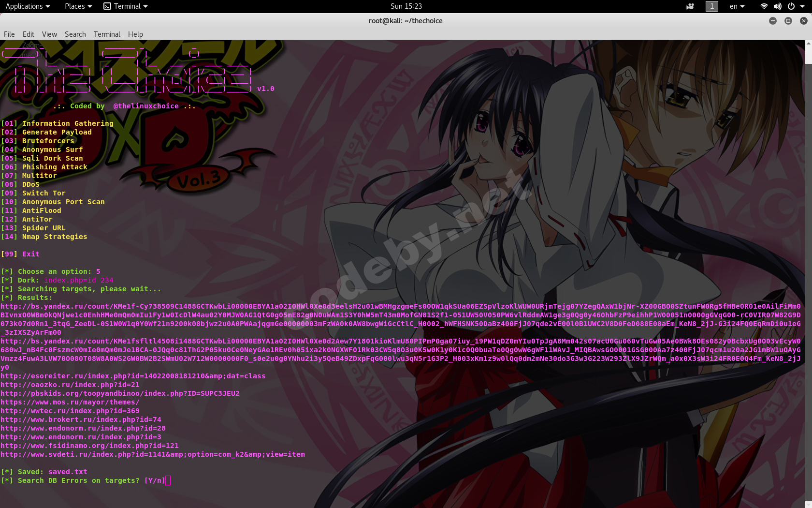Open the en keyboard layout dropdown
This screenshot has width=812, height=508.
click(737, 6)
